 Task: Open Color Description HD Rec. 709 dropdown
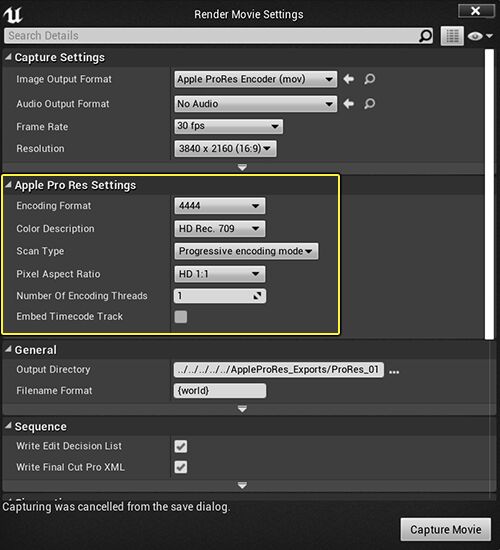pos(220,229)
